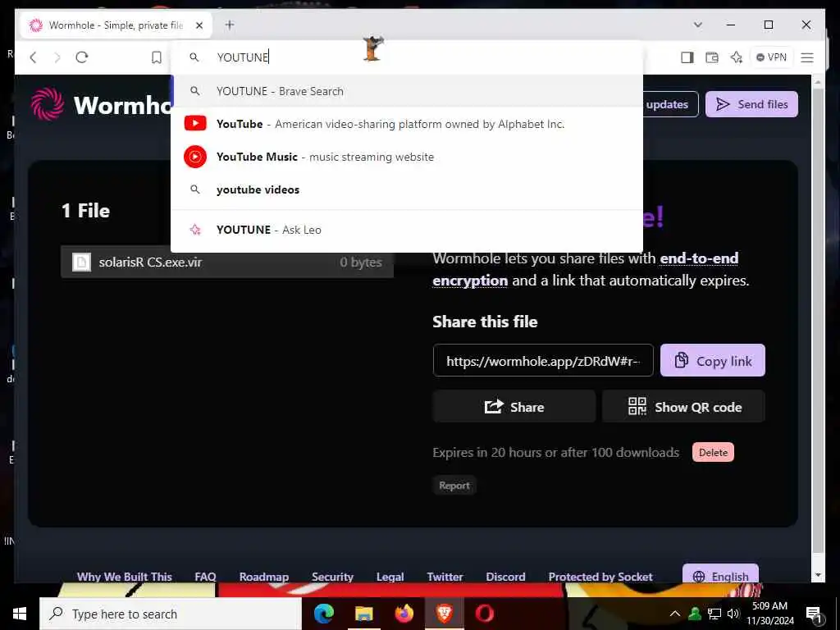Choose the YOUTUNE - Brave Search suggestion
Viewport: 840px width, 630px height.
coord(407,91)
